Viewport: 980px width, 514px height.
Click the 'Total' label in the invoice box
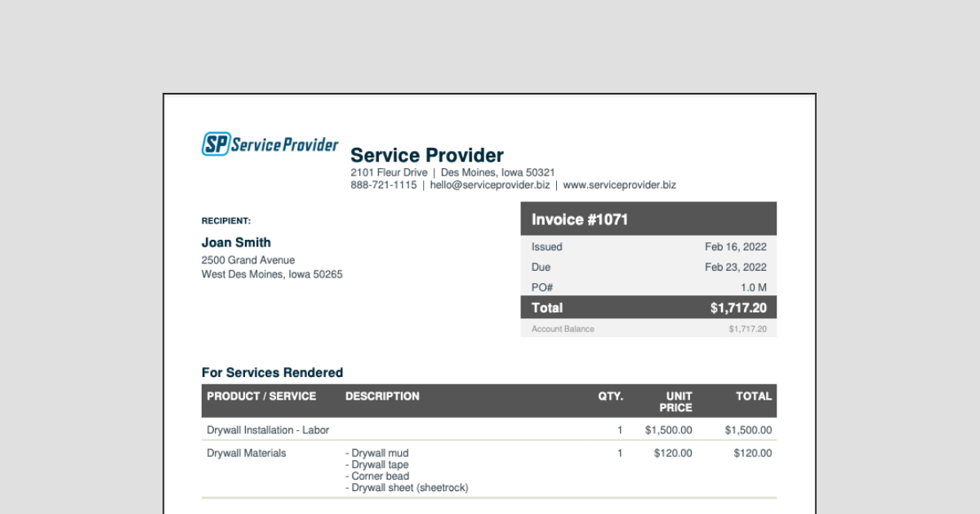(547, 308)
